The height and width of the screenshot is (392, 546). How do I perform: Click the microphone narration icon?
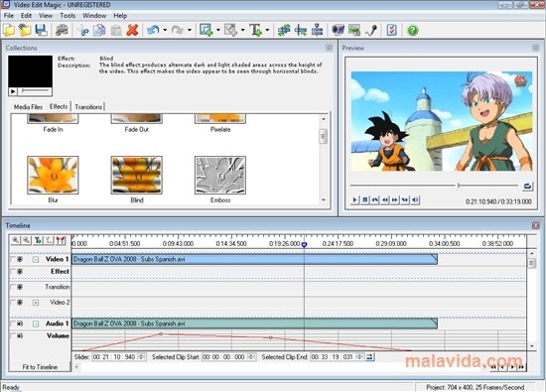[x=371, y=31]
